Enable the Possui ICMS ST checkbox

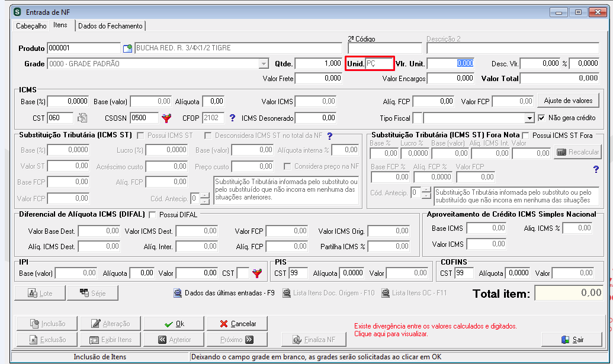click(x=141, y=136)
